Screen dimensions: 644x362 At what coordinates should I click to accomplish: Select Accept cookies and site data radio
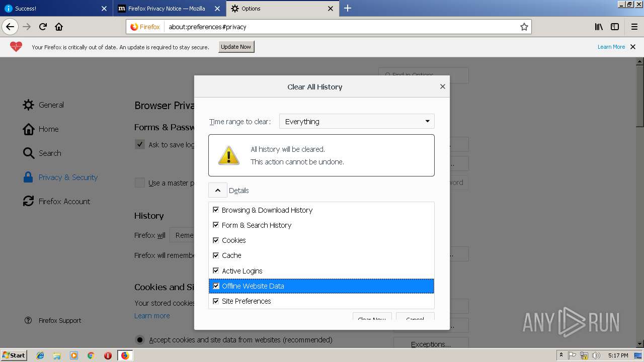click(x=140, y=340)
